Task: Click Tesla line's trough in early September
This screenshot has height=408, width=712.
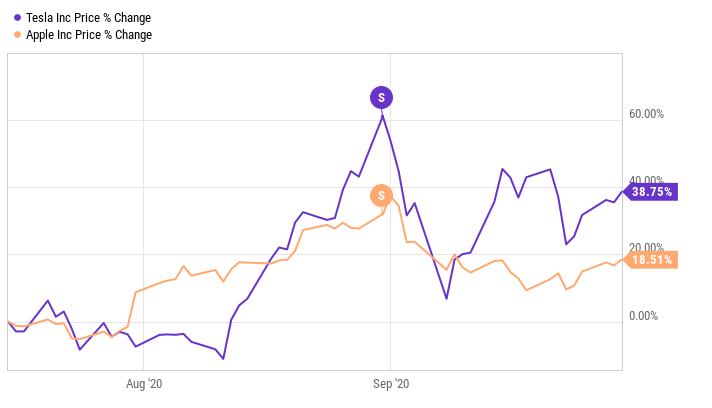Action: 446,299
